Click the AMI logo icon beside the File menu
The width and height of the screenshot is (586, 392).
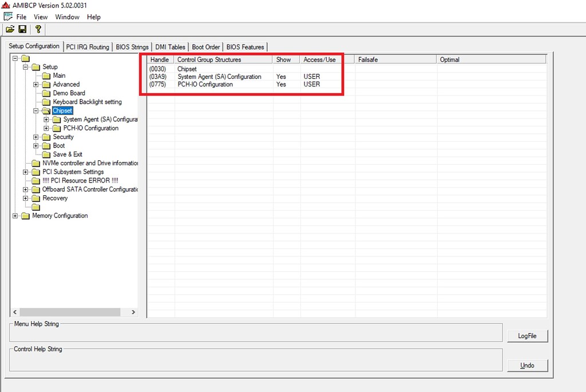(x=7, y=17)
